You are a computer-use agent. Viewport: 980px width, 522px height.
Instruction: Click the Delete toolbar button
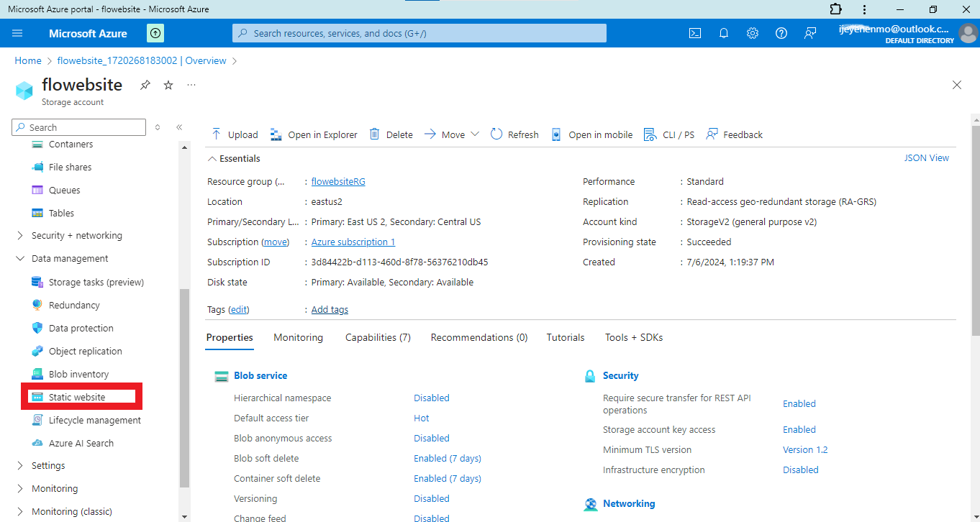[391, 134]
